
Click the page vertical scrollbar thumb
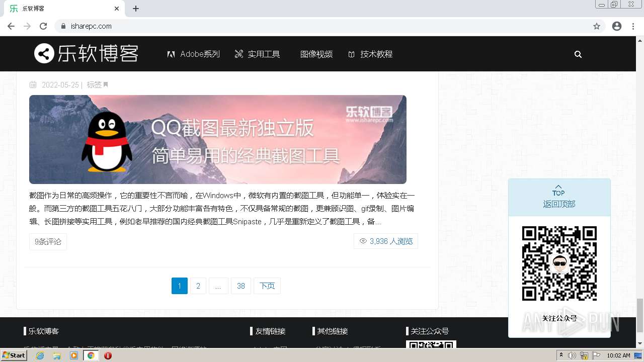639,315
